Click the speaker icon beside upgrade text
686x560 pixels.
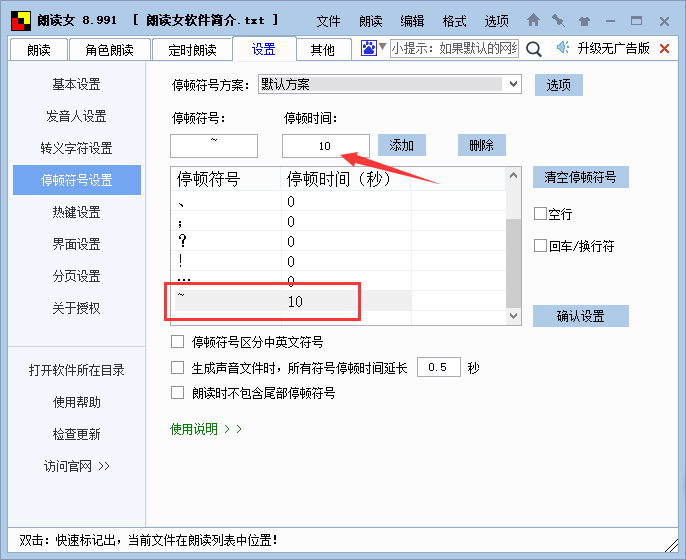click(x=563, y=47)
